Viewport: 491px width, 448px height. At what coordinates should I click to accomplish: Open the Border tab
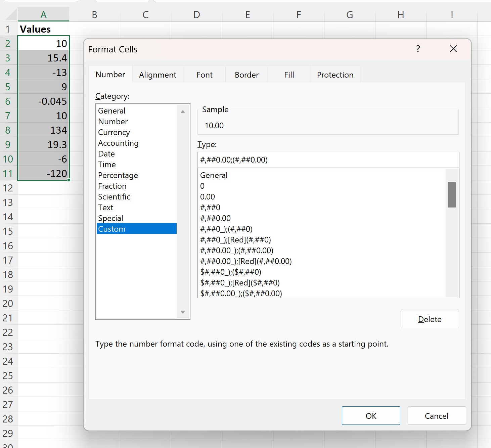coord(247,75)
